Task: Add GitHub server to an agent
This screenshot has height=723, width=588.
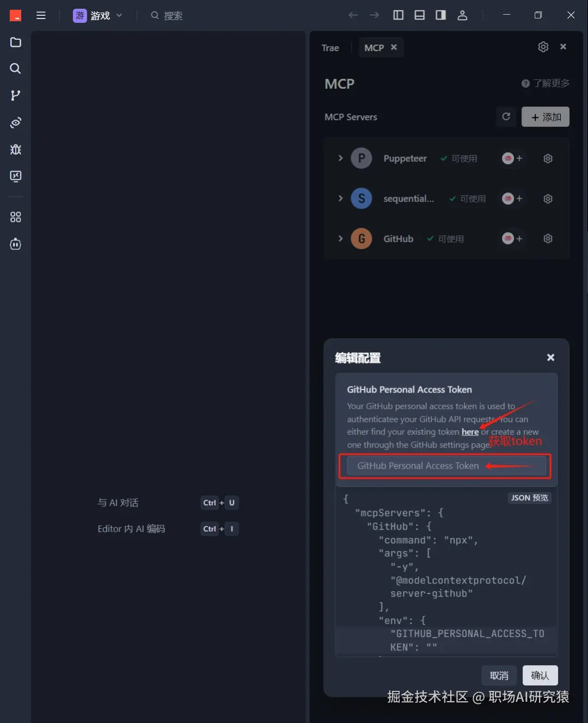Action: coord(512,238)
